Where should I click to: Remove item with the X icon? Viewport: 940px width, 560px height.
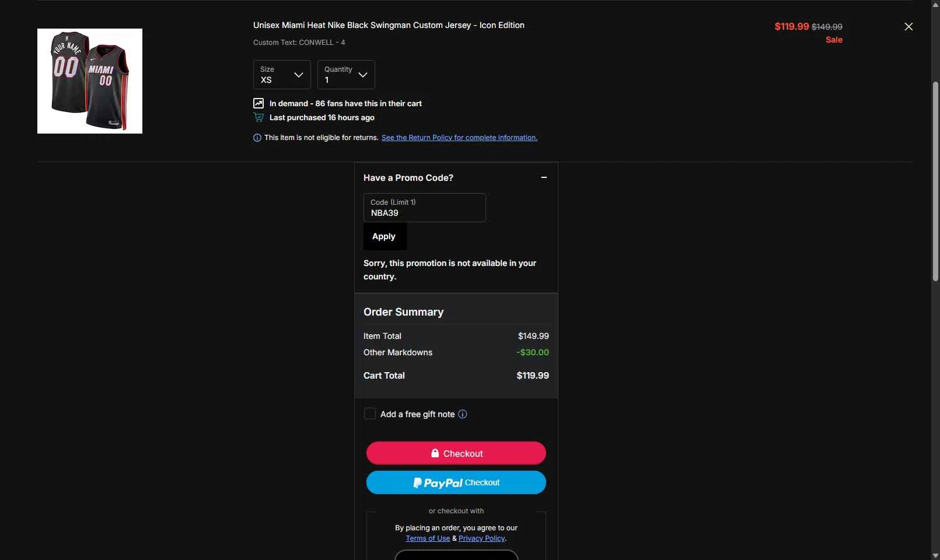coord(908,27)
